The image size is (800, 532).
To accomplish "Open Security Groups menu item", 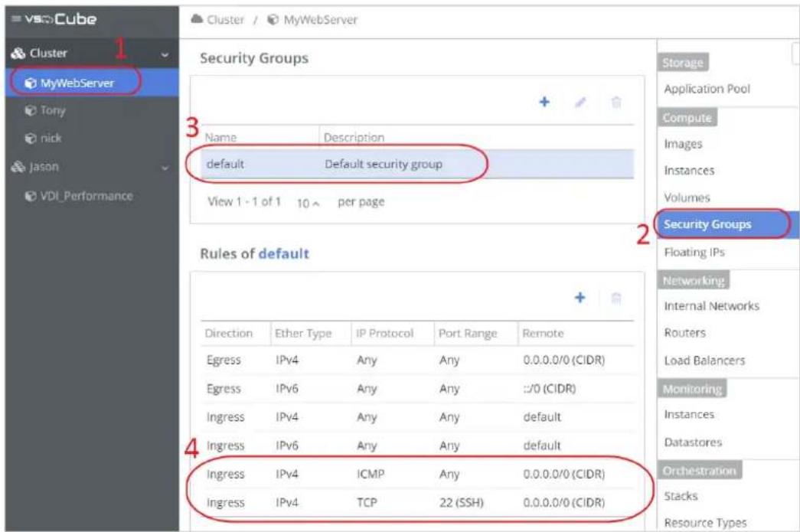I will click(x=729, y=224).
